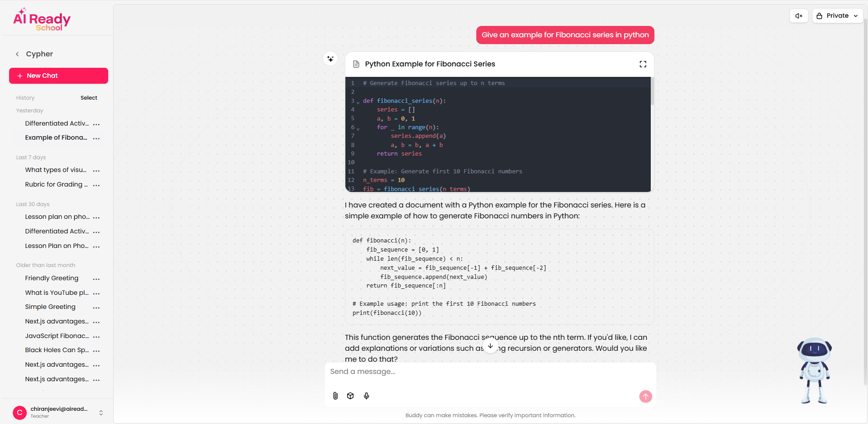Open options for Last 30 days Differentiated Activ... chat

pos(96,232)
